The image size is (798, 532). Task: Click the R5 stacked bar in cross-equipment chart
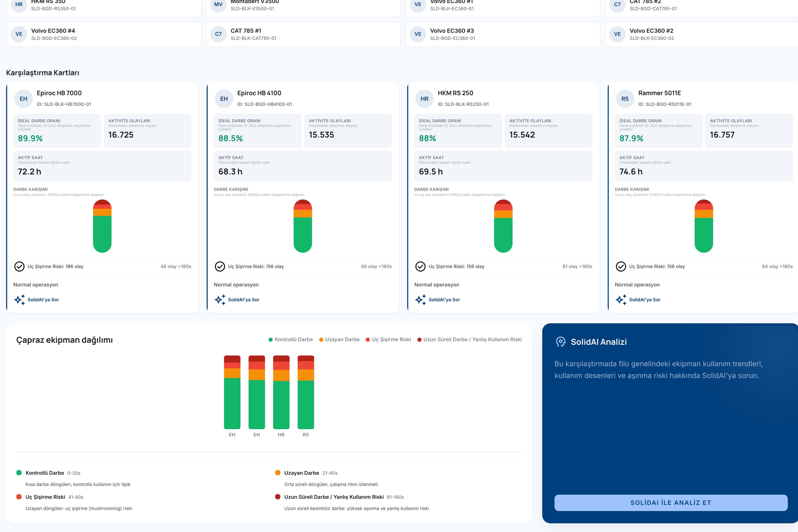click(306, 392)
